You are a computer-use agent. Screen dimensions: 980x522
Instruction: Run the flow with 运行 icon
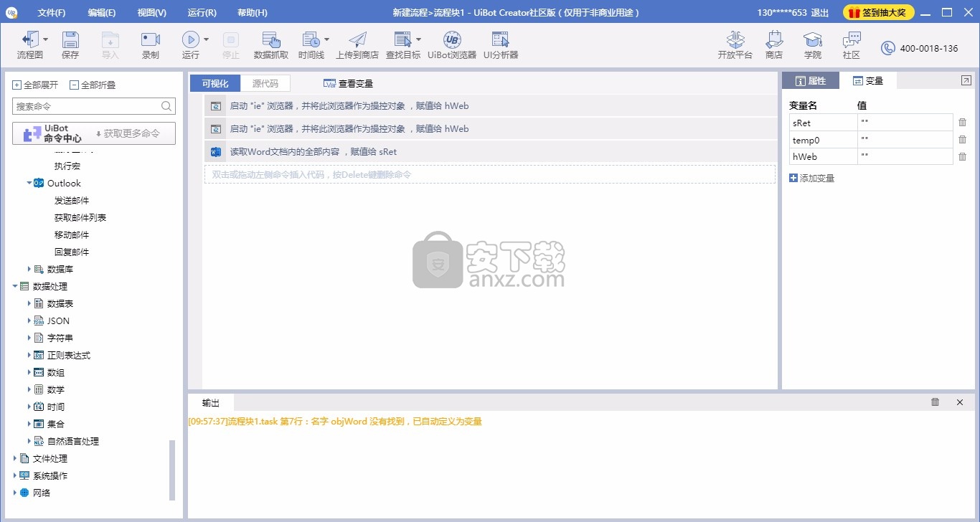pos(190,39)
